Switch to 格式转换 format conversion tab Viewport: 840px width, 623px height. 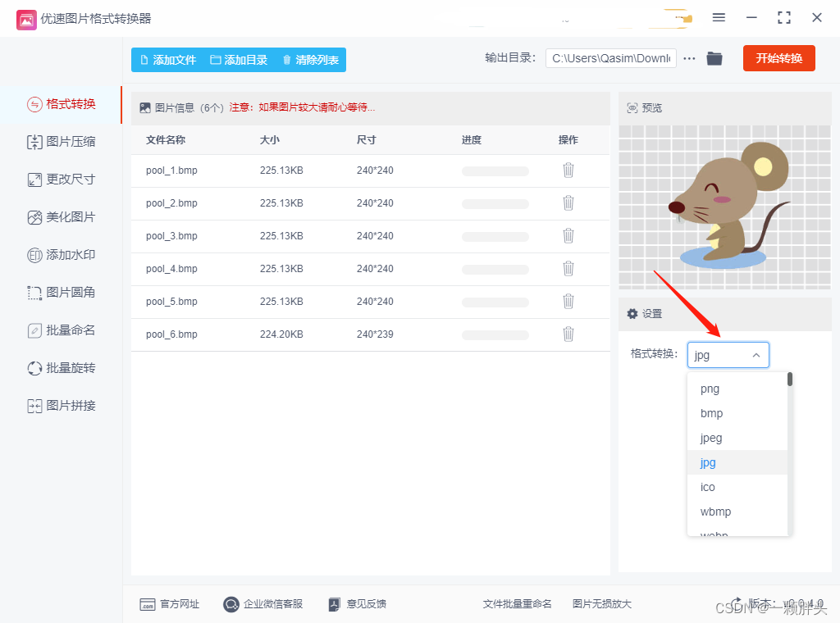tap(62, 104)
